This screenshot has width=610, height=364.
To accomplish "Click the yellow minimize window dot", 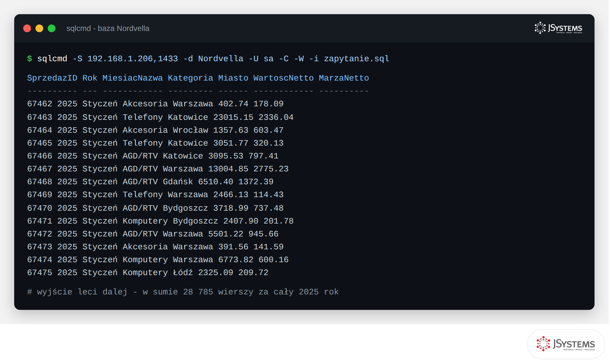I will [x=39, y=28].
